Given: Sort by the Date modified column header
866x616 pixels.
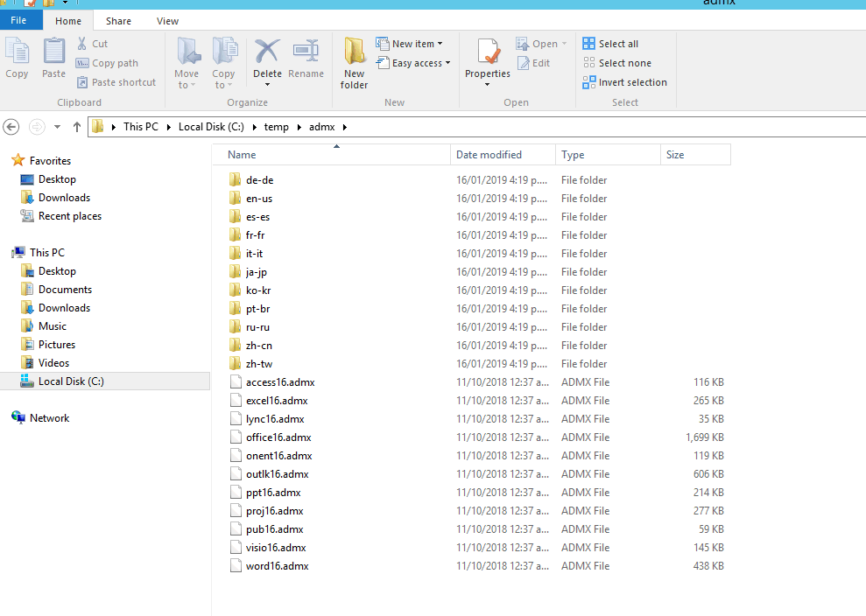Looking at the screenshot, I should click(489, 155).
